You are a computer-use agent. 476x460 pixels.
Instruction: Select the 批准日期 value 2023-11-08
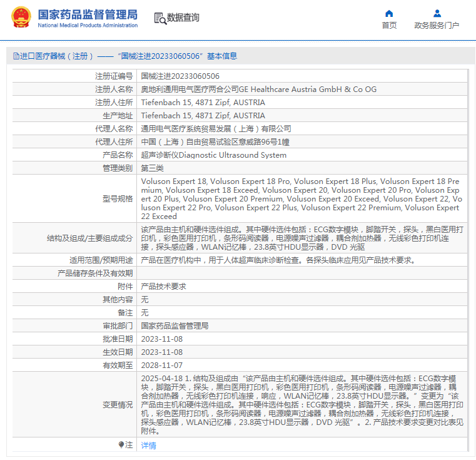pyautogui.click(x=161, y=339)
